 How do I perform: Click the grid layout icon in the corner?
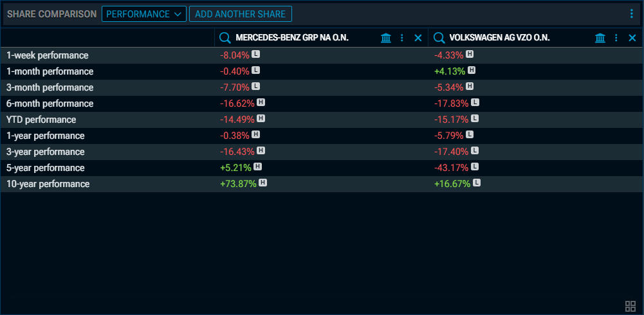[x=630, y=306]
